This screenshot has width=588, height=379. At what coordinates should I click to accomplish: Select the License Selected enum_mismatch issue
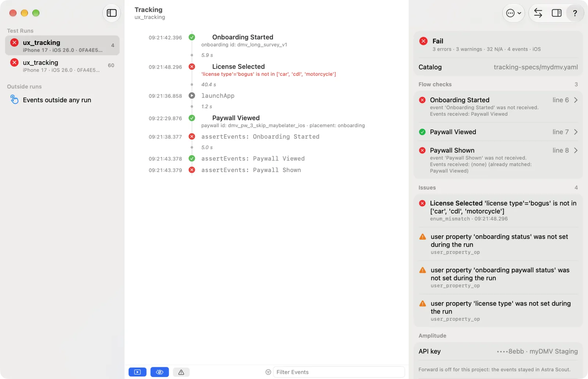[x=498, y=210]
